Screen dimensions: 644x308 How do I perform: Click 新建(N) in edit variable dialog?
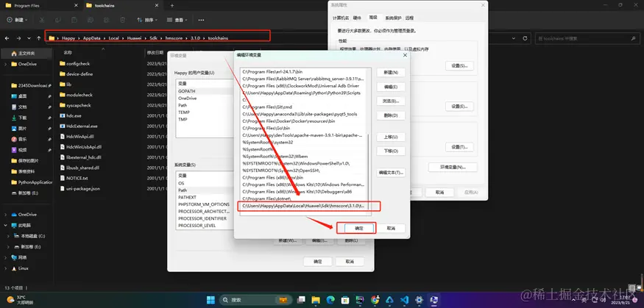pyautogui.click(x=391, y=73)
